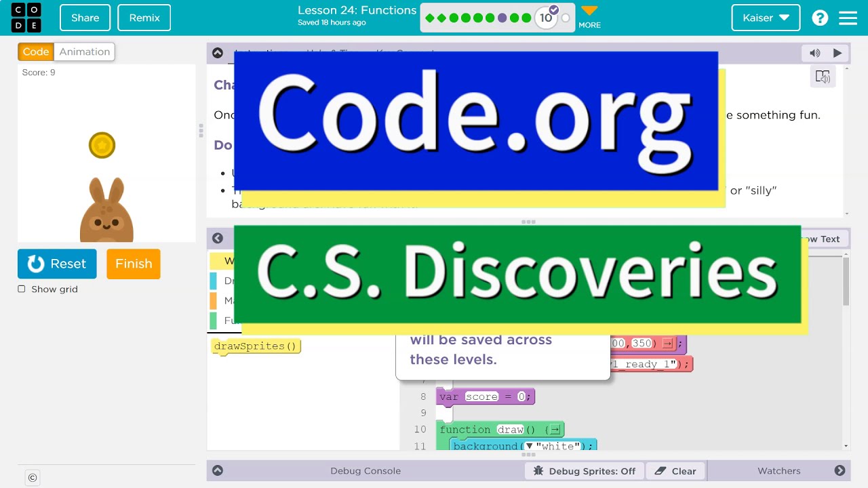Select the small white bubble after level 10
The width and height of the screenshot is (868, 488).
click(566, 18)
